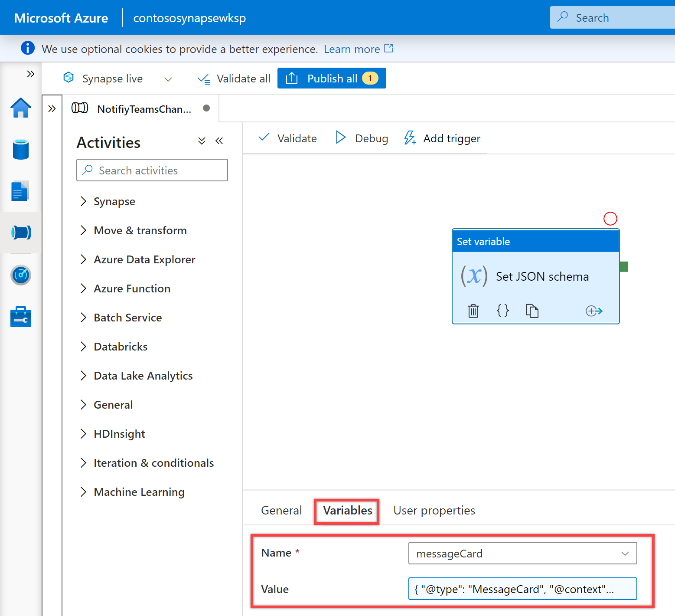Open the Data hub from the sidebar
675x616 pixels.
click(20, 149)
